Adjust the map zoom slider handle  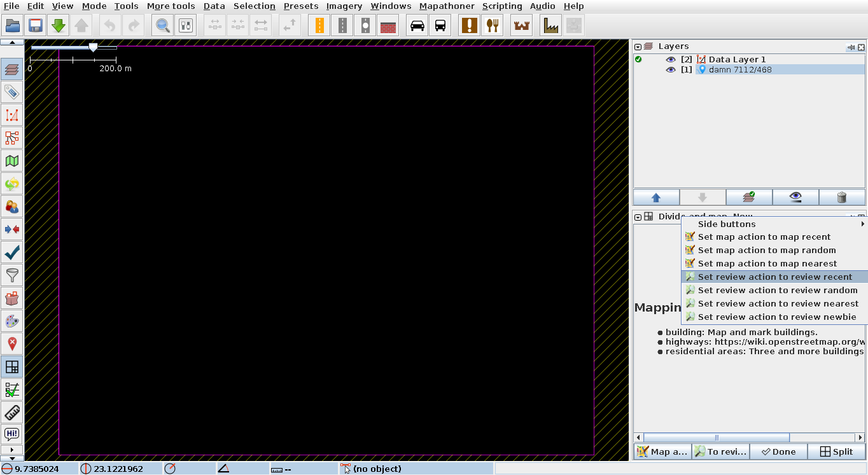point(93,48)
